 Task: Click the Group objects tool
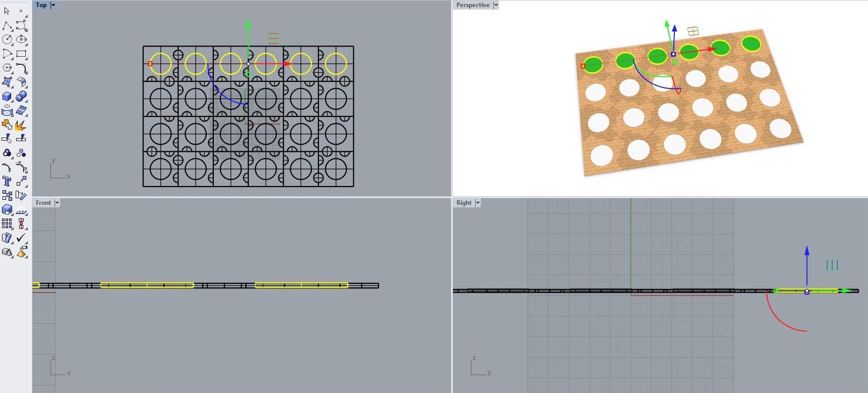(7, 153)
